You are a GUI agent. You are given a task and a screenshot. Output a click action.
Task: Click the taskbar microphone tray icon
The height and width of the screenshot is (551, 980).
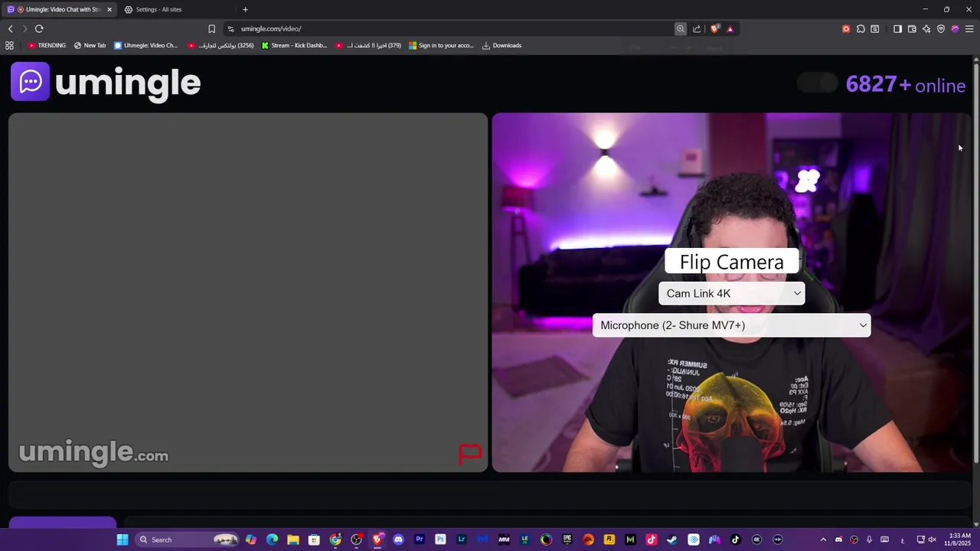click(x=869, y=540)
